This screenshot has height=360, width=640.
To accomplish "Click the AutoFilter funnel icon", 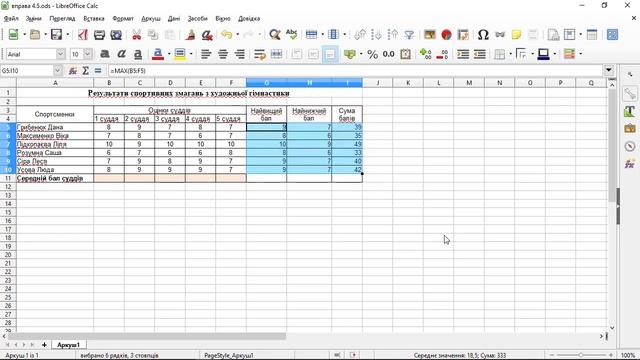I will tap(409, 35).
